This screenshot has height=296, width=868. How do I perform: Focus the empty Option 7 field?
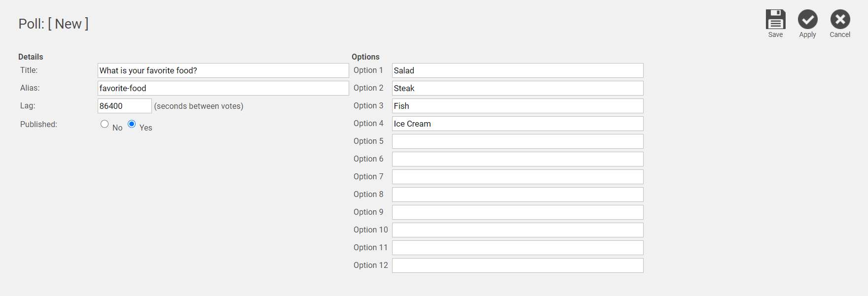point(517,177)
